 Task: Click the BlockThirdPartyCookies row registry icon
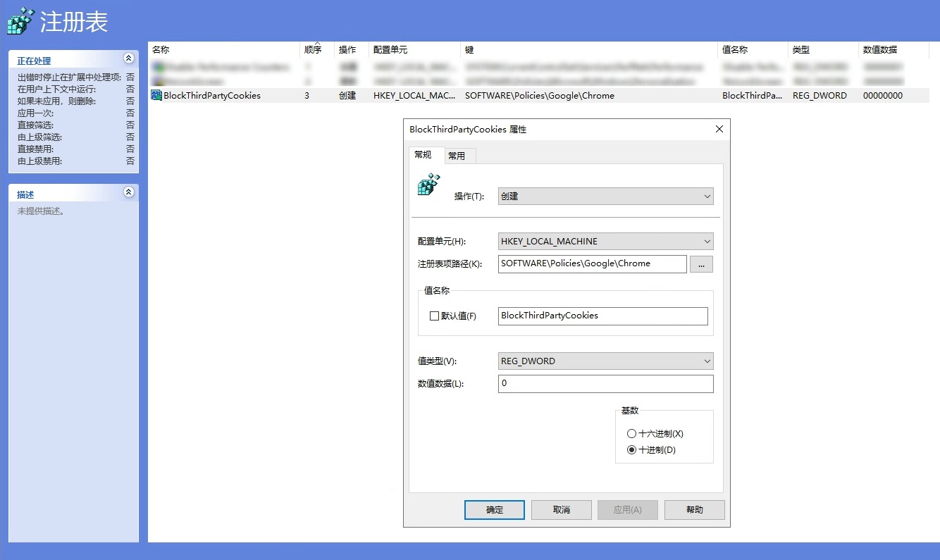click(x=156, y=96)
